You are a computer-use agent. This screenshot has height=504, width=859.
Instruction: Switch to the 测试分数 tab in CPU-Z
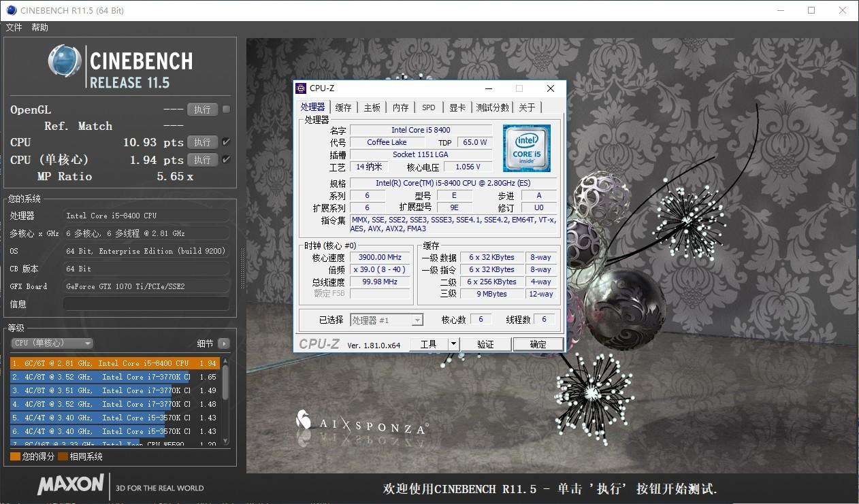click(492, 107)
